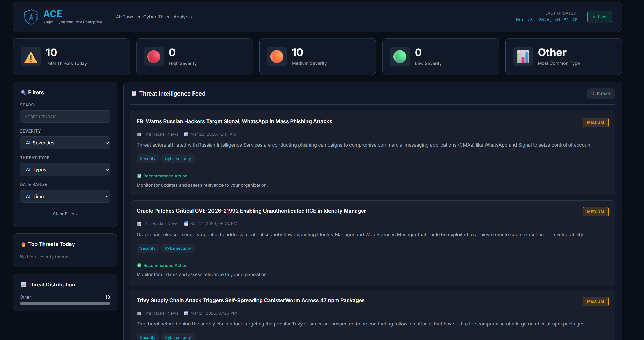Open the Trivy Supply Chain Attack article title

(x=250, y=300)
